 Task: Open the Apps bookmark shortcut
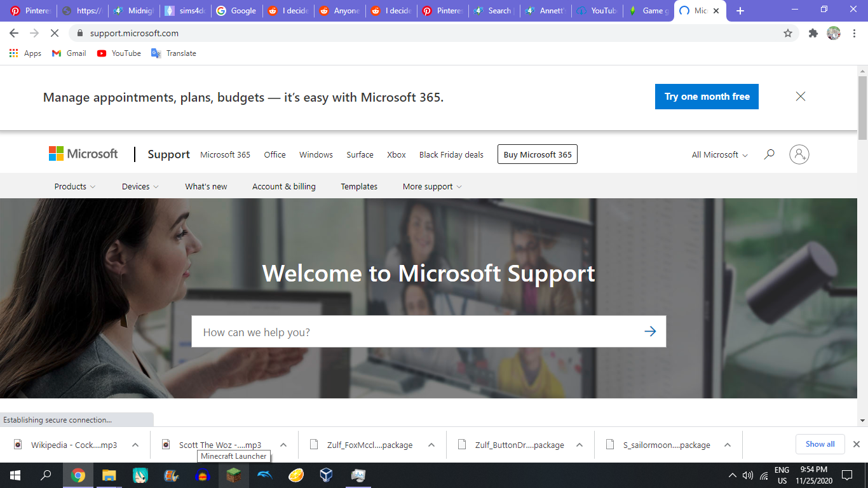click(25, 53)
